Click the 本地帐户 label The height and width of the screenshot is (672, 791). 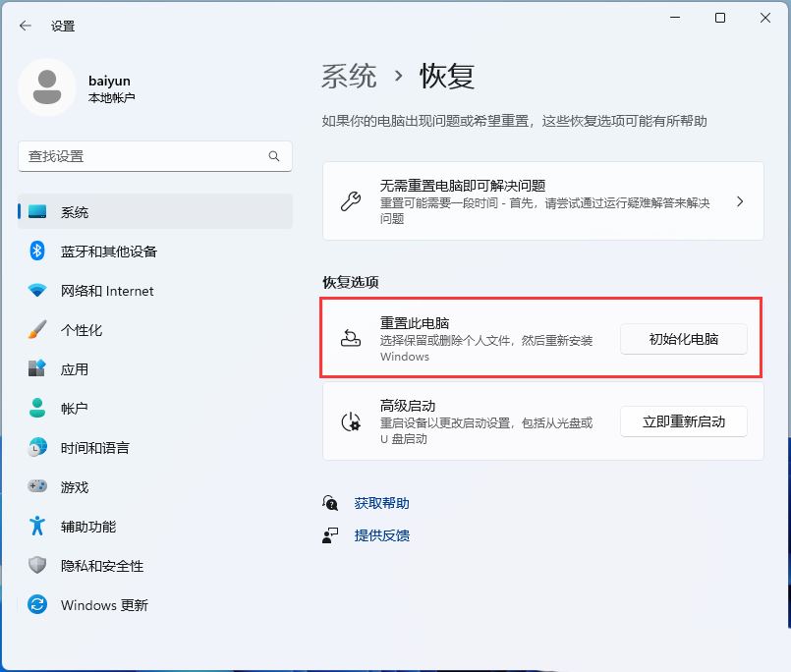coord(111,98)
